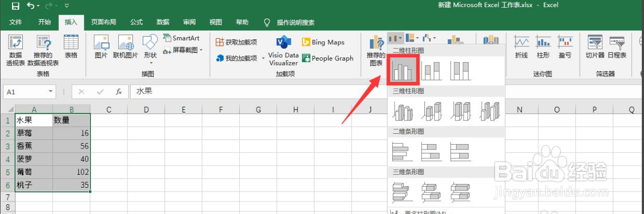
Task: Insert a 2D 100% stacked bar chart
Action: 460,151
